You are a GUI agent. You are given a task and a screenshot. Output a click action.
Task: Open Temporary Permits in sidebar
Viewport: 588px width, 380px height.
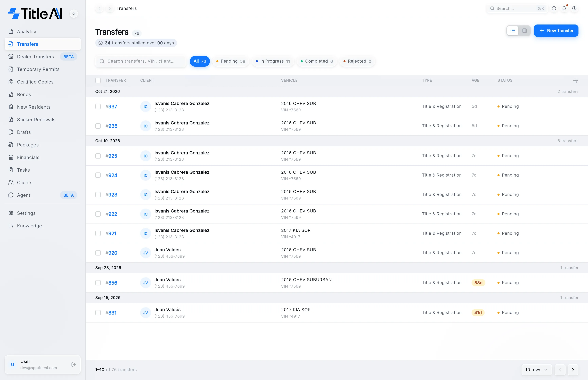[x=42, y=69]
